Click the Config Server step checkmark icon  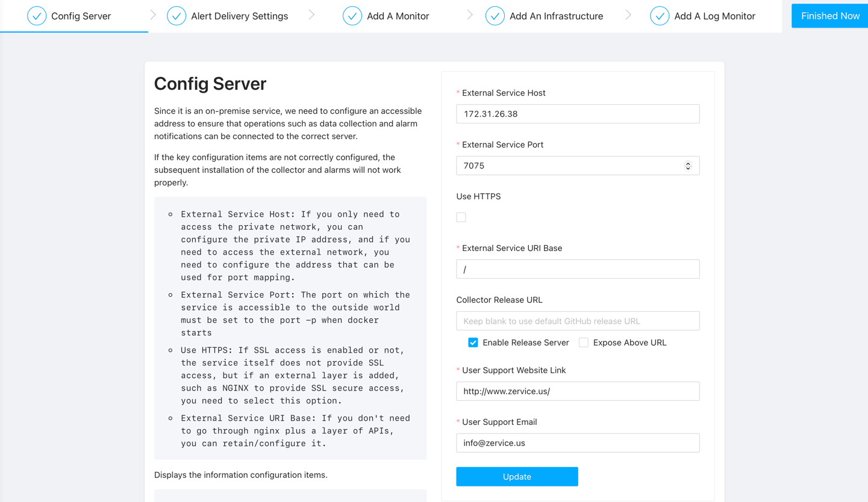point(37,16)
